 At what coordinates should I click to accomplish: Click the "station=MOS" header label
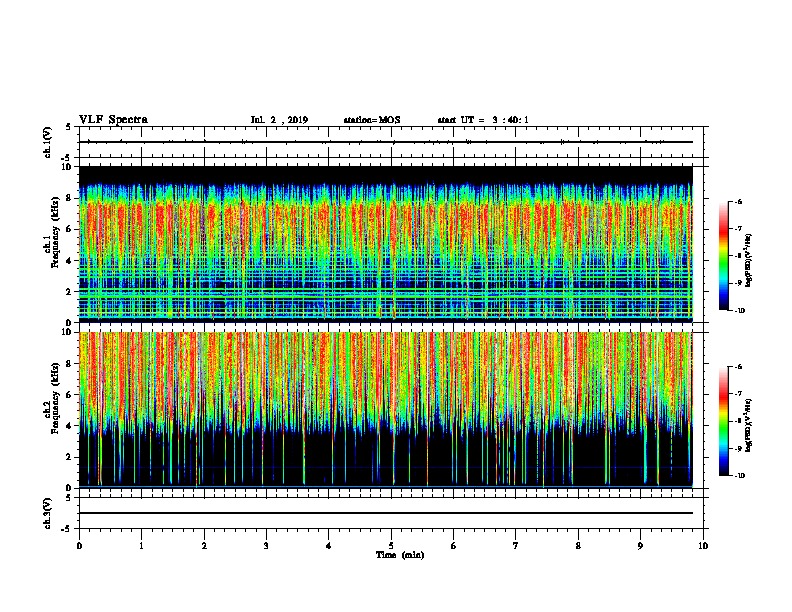tap(372, 120)
